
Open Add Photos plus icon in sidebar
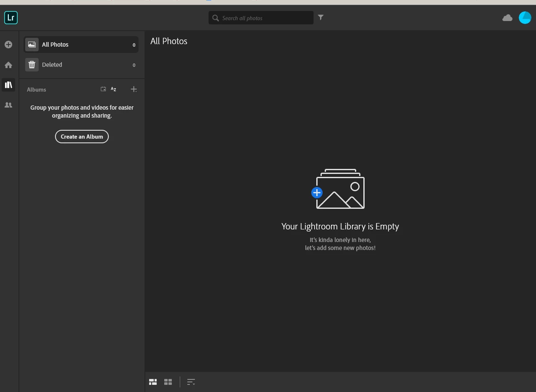(x=8, y=44)
